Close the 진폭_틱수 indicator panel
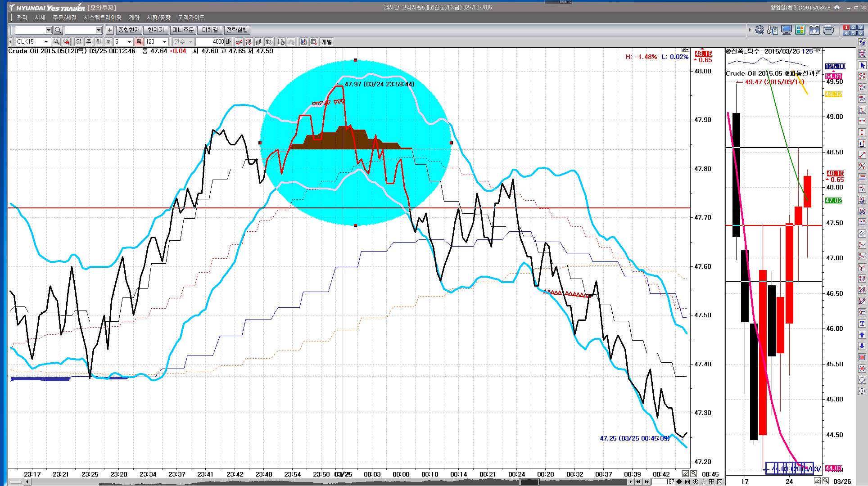 tap(819, 50)
